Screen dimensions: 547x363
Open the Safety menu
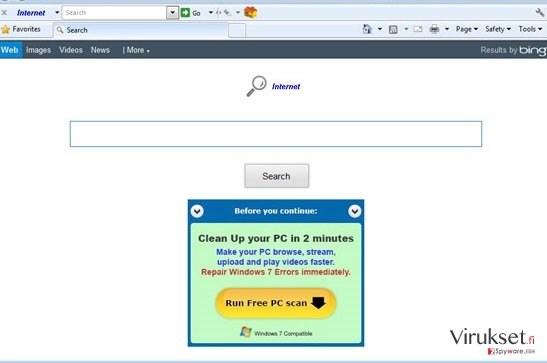click(498, 29)
